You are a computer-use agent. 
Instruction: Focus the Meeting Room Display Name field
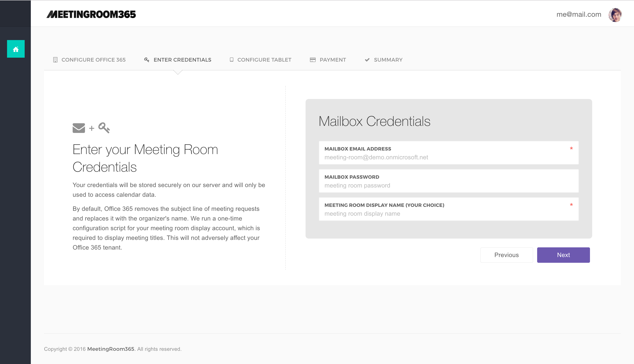449,209
